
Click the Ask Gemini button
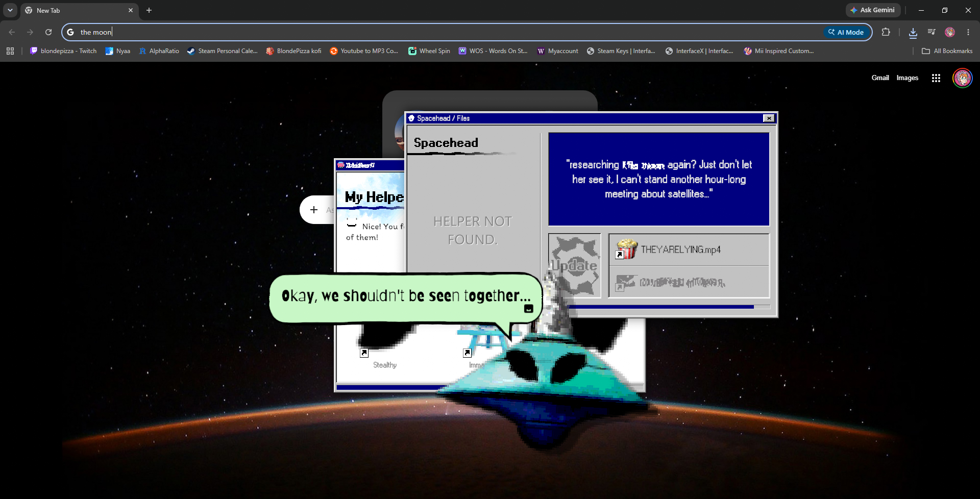(873, 10)
